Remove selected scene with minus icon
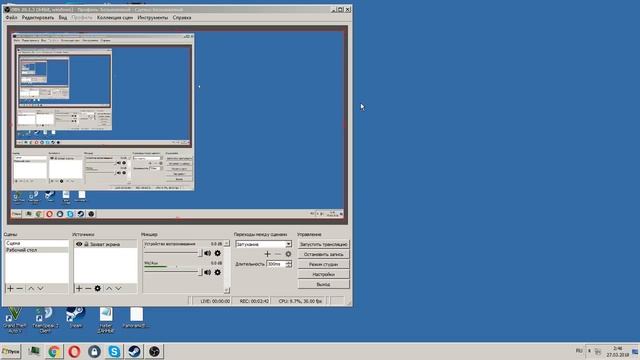The width and height of the screenshot is (640, 360). pyautogui.click(x=19, y=289)
